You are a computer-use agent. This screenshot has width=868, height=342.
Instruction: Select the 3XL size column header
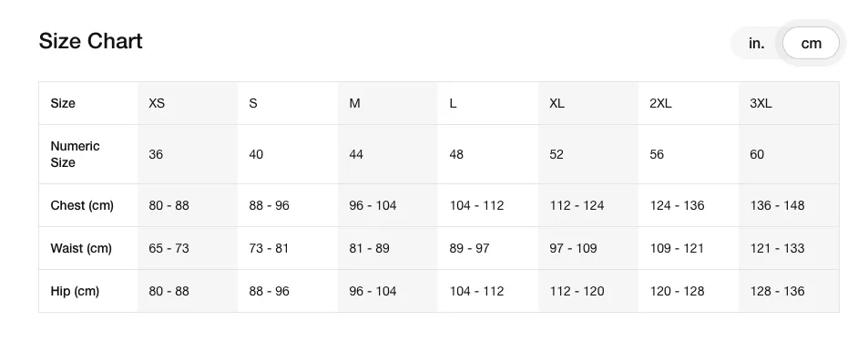pos(789,103)
